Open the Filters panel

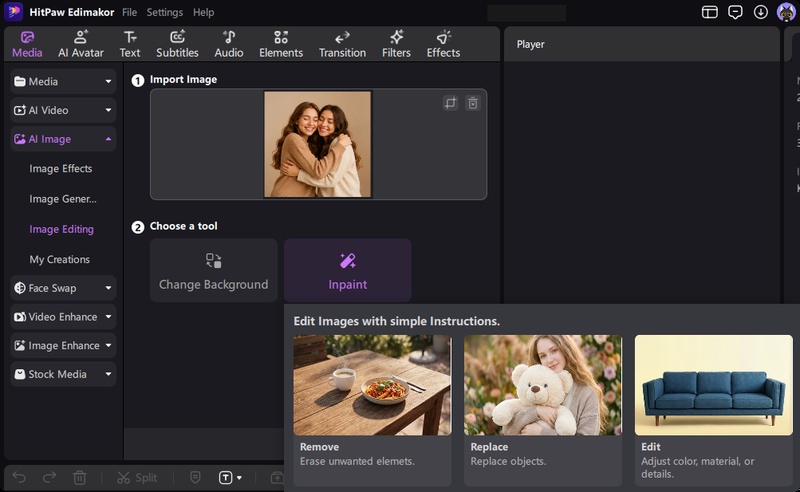396,44
